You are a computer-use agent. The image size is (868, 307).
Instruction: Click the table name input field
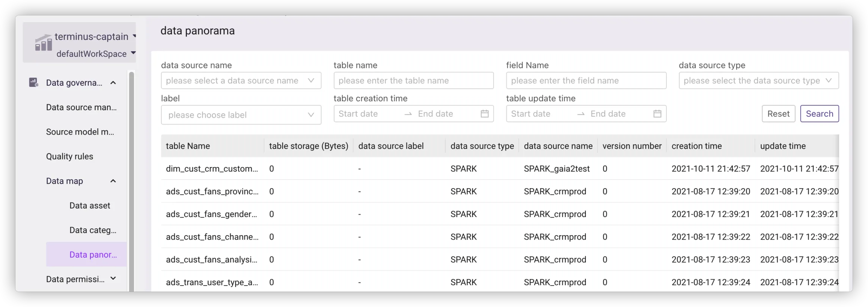point(413,81)
